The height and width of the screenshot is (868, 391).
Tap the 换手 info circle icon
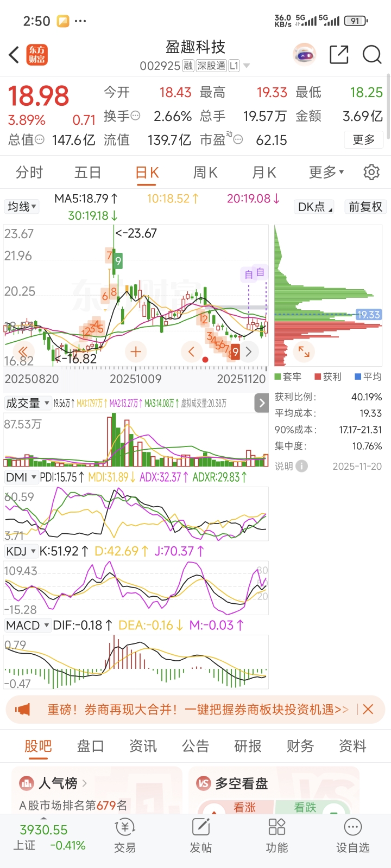pyautogui.click(x=136, y=116)
